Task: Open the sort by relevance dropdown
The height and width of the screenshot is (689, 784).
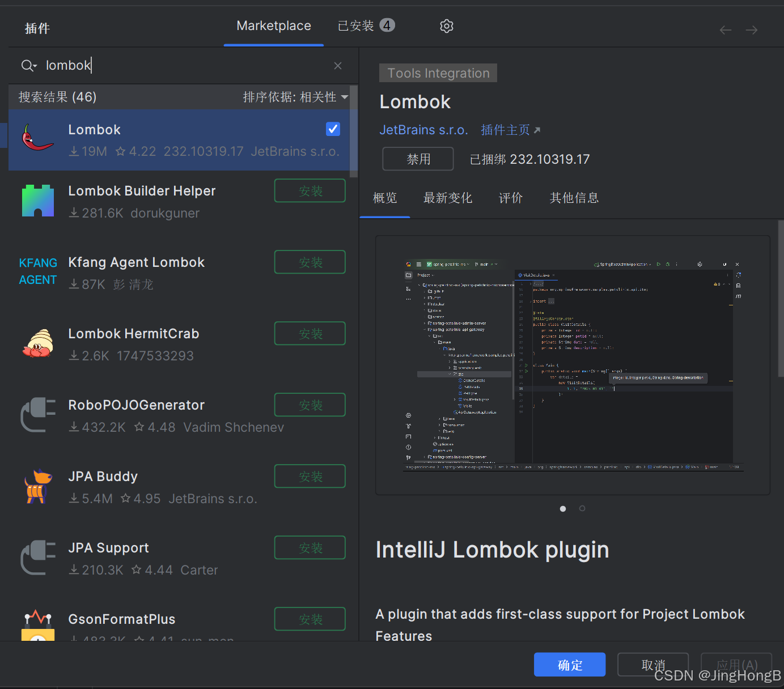Action: [295, 97]
